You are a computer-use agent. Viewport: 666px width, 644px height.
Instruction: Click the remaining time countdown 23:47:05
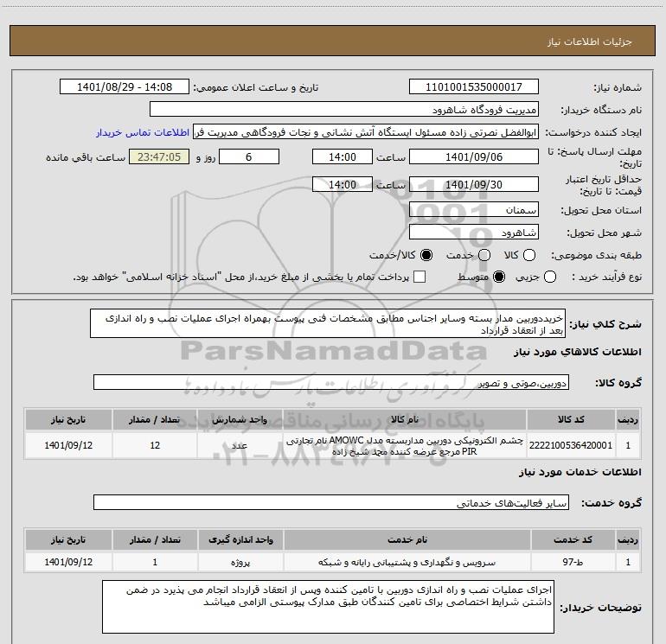[x=159, y=156]
